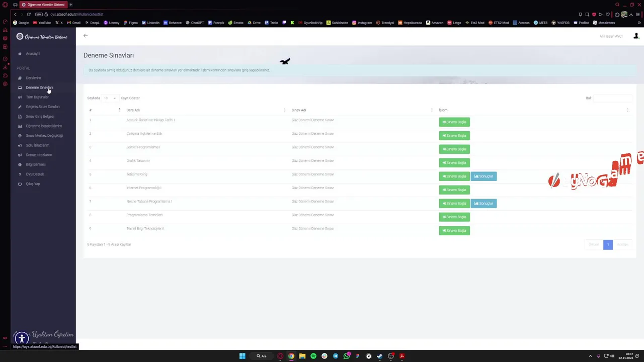Screen dimensions: 644x362
Task: Sort table by Sınav Adı column
Action: 361,110
